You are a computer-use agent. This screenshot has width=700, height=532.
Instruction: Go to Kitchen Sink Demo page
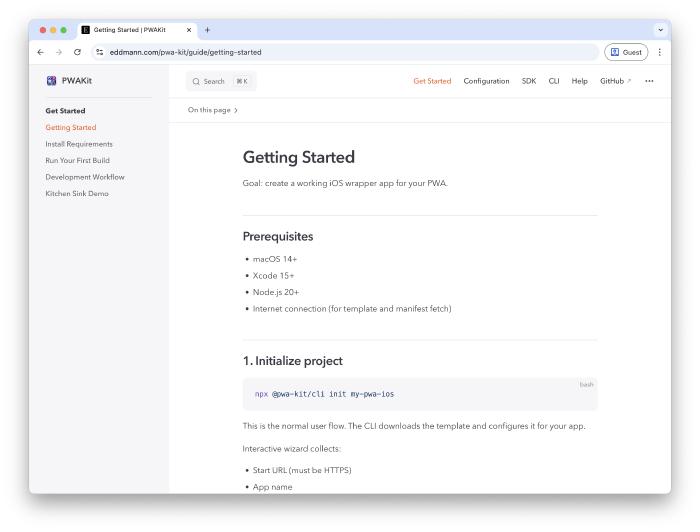77,193
